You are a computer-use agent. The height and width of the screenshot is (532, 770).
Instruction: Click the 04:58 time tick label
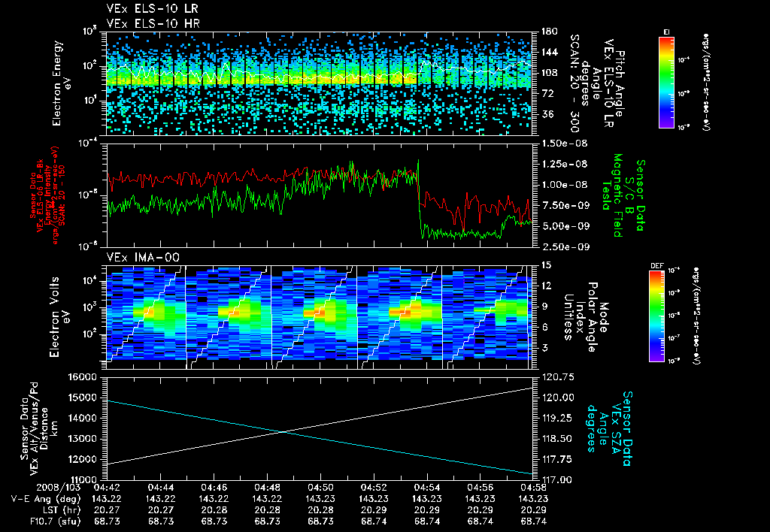[x=534, y=488]
